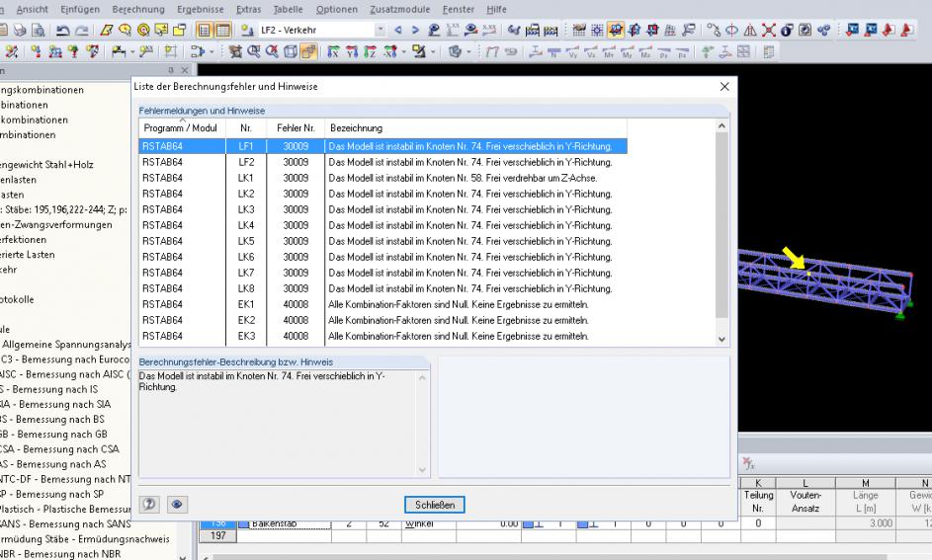Screen dimensions: 932x560
Task: Click the error list scrollbar up arrow
Action: [x=721, y=125]
